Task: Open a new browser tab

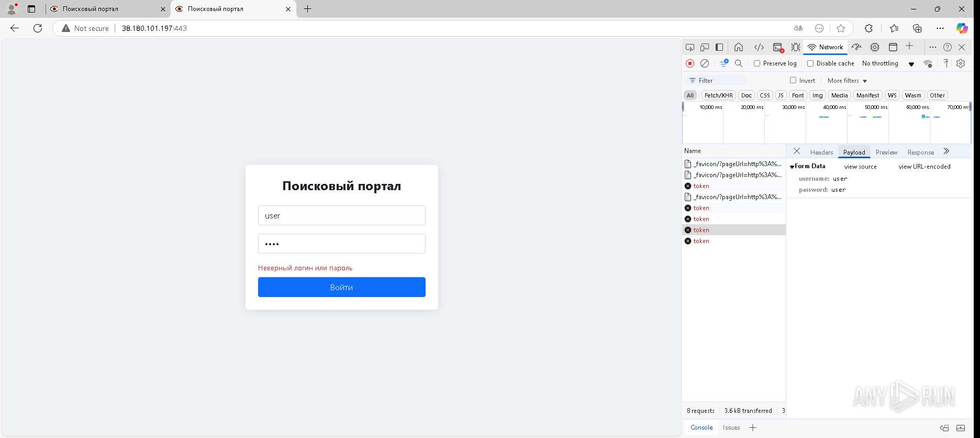Action: 308,9
